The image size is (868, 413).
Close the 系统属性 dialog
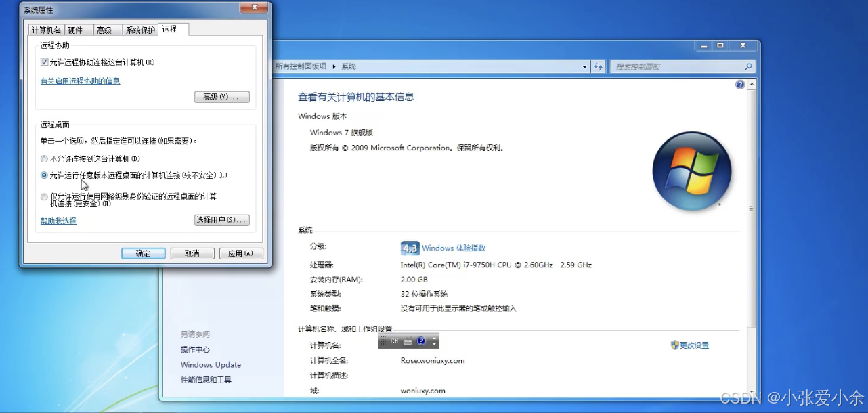tap(255, 7)
